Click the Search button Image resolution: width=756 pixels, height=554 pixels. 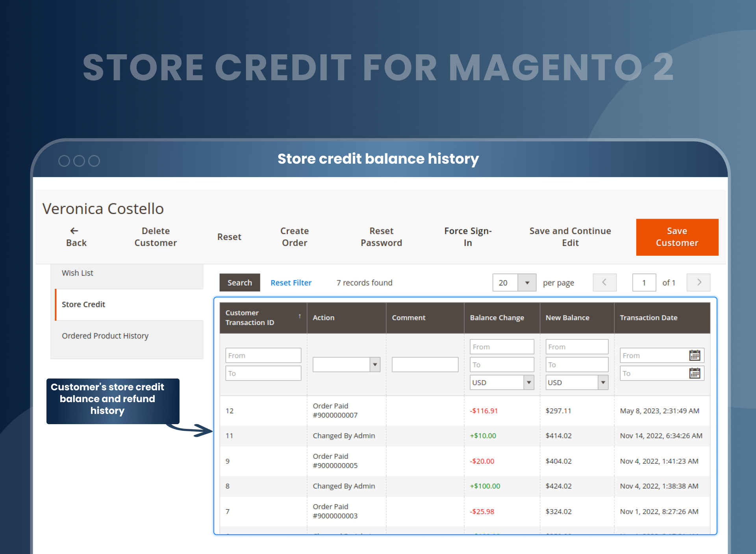coord(240,283)
